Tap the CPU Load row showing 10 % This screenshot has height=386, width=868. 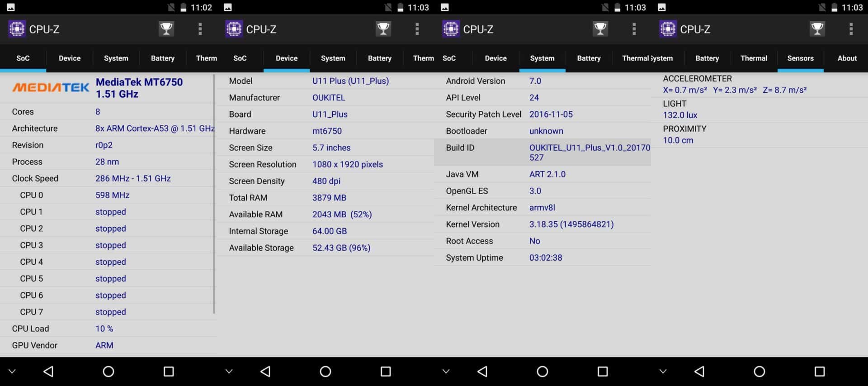tap(108, 329)
